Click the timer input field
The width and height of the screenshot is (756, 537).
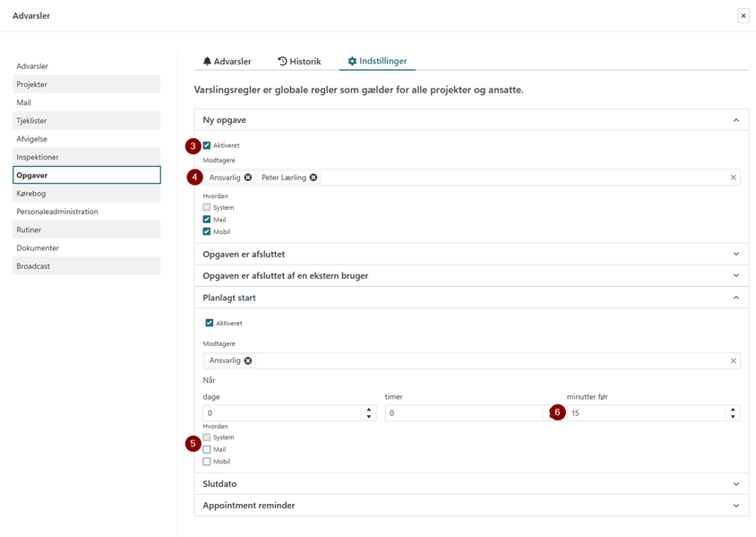tap(466, 413)
